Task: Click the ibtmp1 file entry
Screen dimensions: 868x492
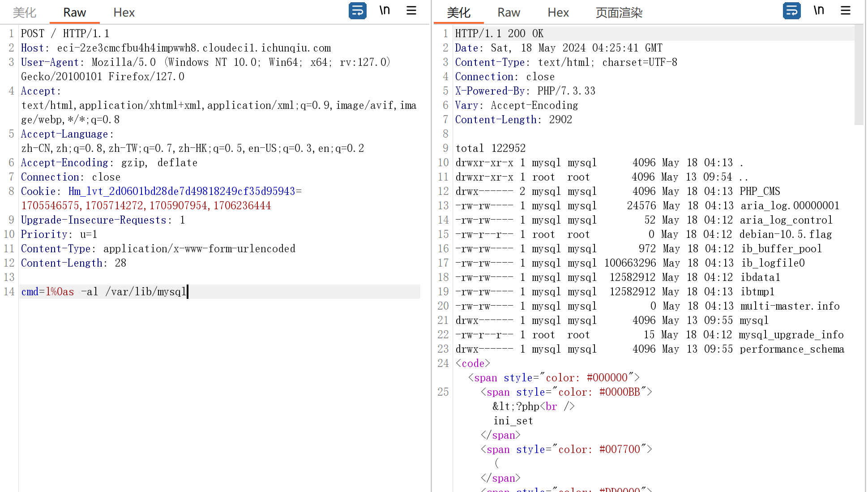Action: [757, 292]
